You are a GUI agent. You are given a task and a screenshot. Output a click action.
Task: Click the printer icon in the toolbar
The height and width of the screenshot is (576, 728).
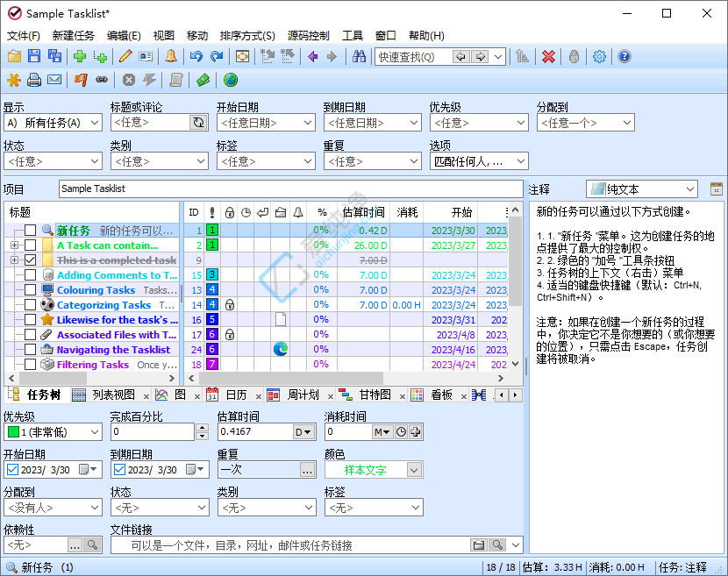[34, 81]
